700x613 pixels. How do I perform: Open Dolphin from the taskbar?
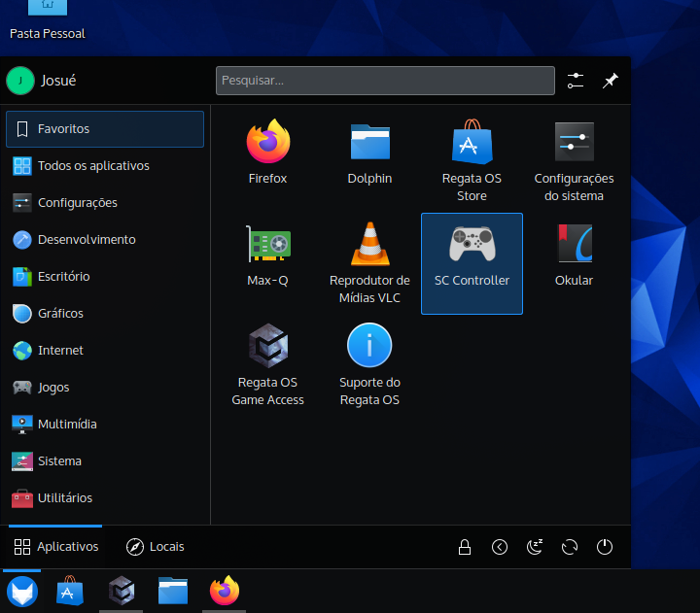tap(173, 592)
